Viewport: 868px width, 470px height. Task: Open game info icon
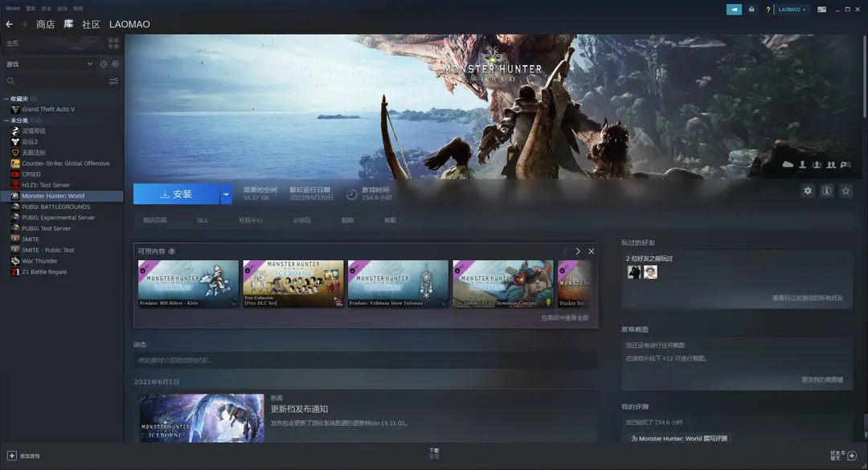point(826,191)
